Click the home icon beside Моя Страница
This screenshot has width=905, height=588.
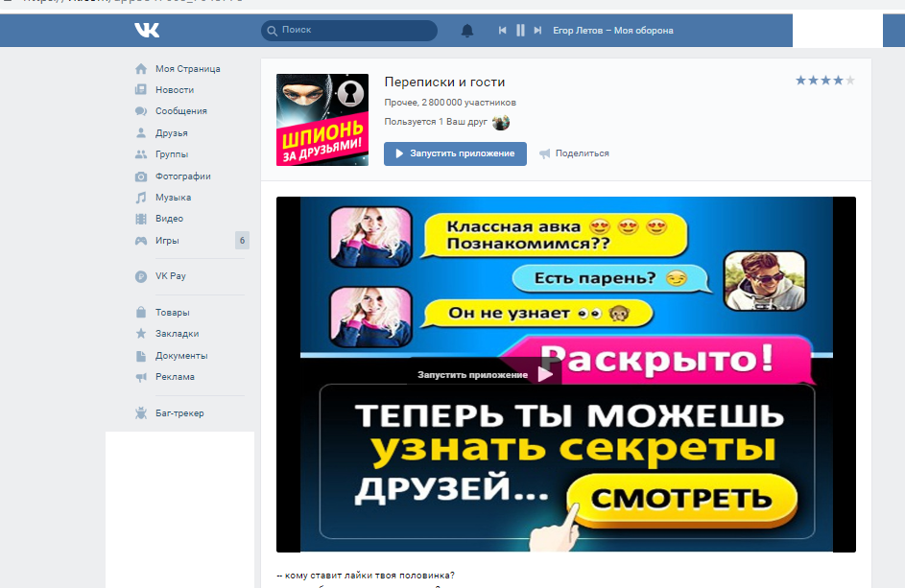click(141, 69)
